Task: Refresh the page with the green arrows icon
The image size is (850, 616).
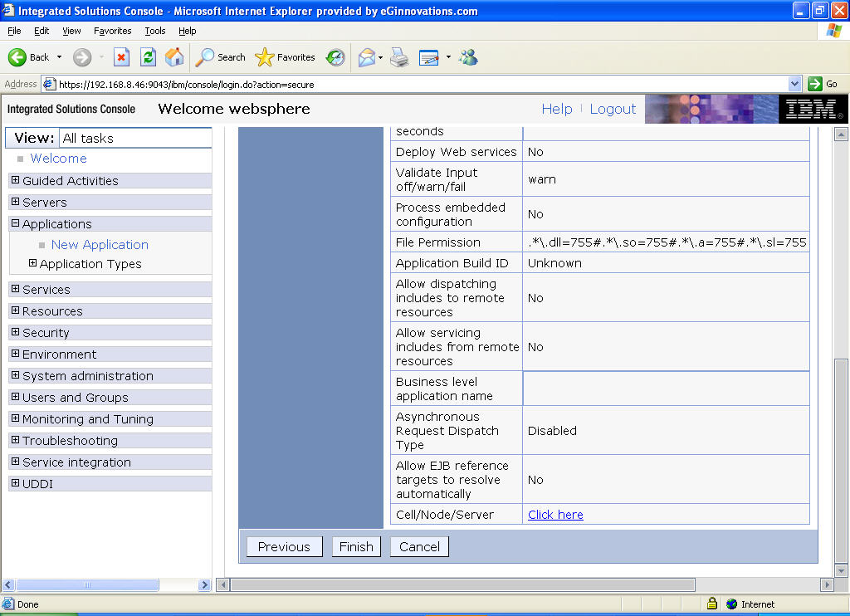Action: coord(148,57)
